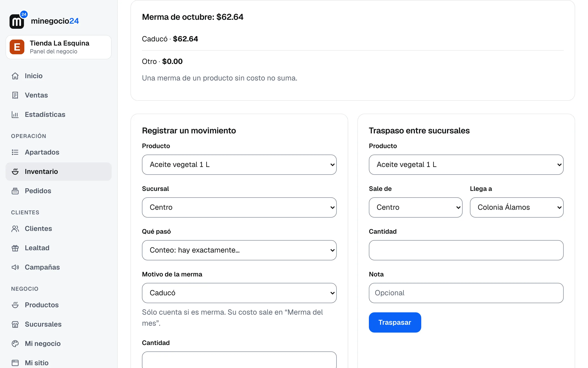This screenshot has width=588, height=368.
Task: Click the Mi sitio window icon
Action: 15,363
